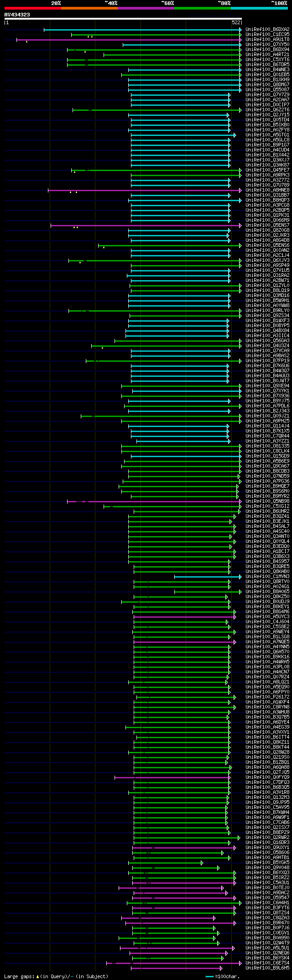The image size is (292, 980).
Task: Open hit UniRef100_Q1ZYL0
Action: click(x=267, y=286)
